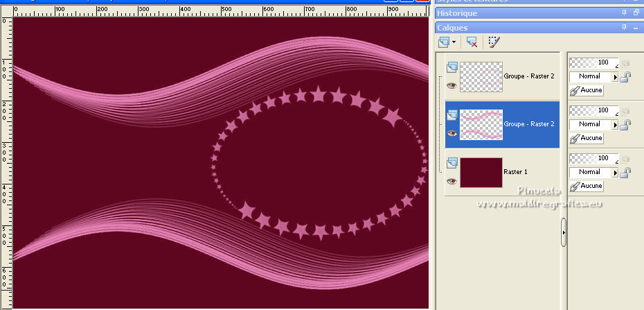Click blend mode arrow for the highlighted waves layer
The width and height of the screenshot is (644, 310).
(615, 125)
